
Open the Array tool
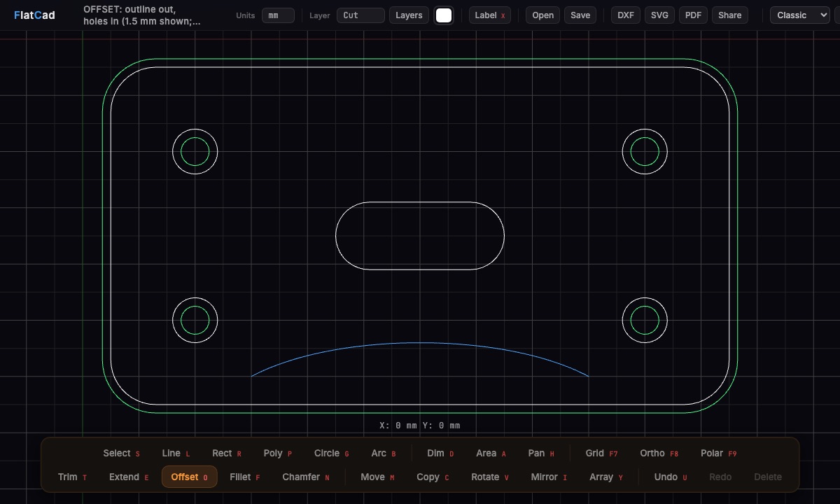605,477
